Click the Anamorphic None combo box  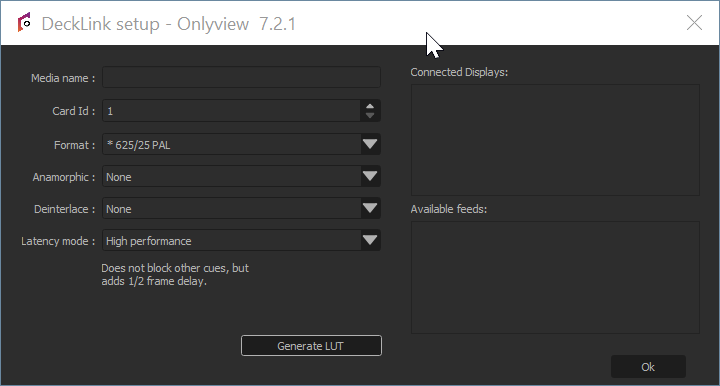(242, 176)
